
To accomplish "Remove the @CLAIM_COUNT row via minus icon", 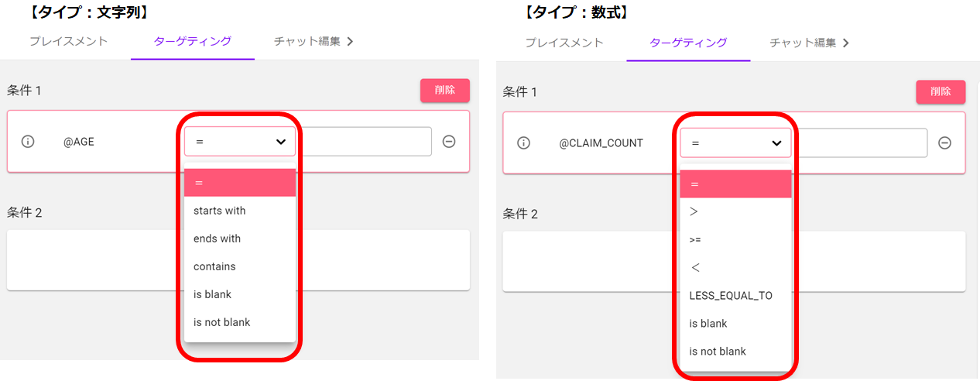I will [x=944, y=143].
